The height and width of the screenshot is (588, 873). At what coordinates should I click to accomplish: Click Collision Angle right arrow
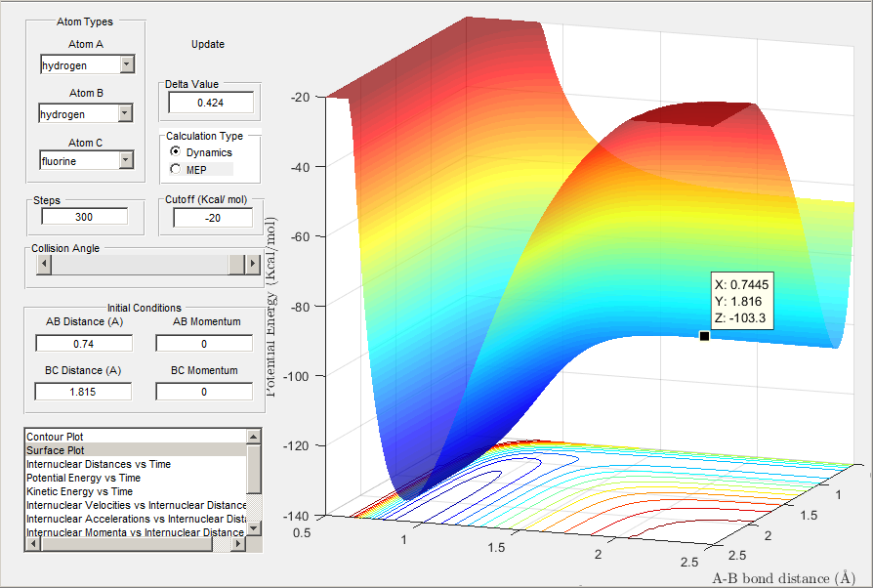click(253, 265)
